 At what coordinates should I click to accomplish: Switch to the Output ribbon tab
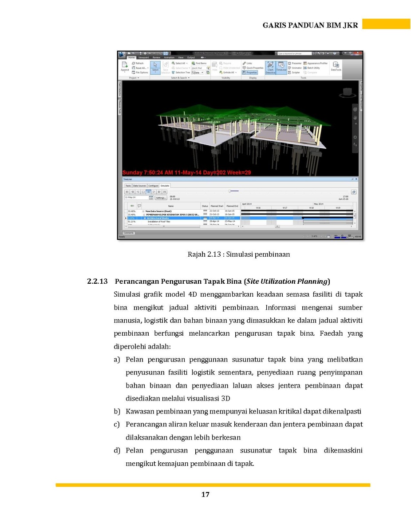[191, 57]
